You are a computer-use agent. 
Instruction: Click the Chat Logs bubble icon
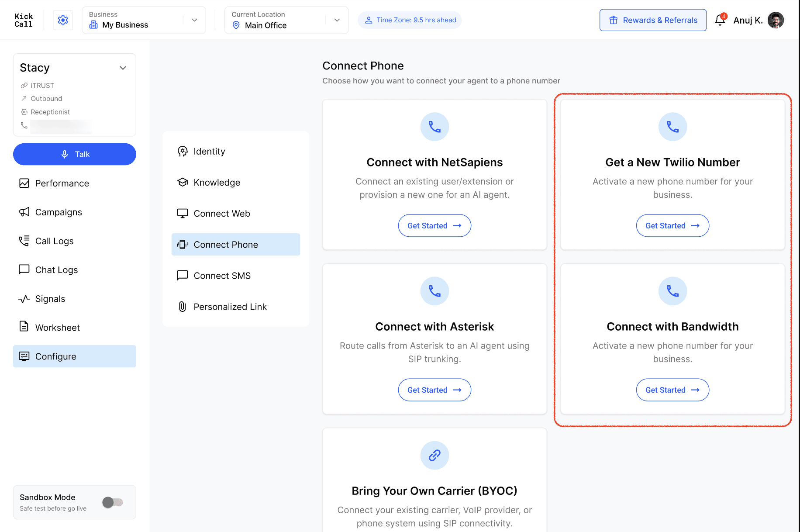point(24,269)
